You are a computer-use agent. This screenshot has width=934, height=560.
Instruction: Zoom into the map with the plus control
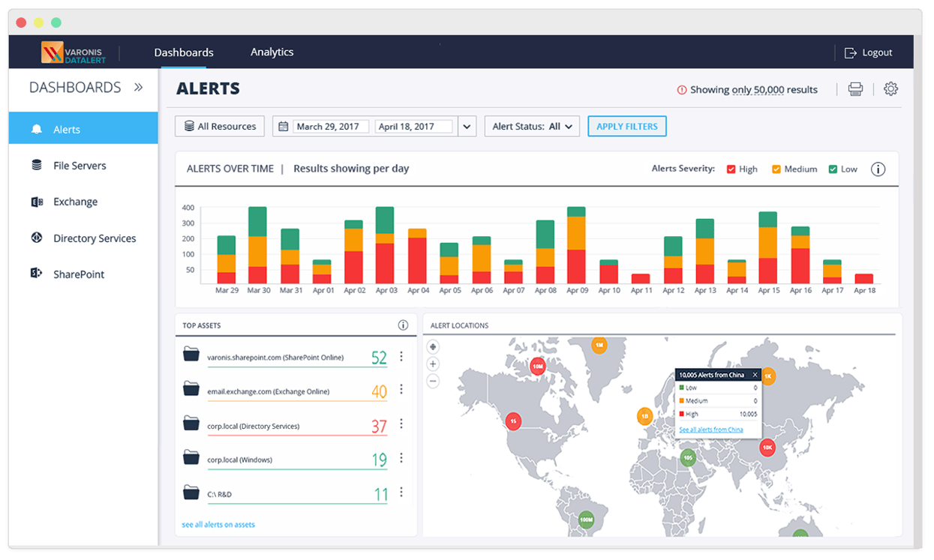[x=433, y=364]
